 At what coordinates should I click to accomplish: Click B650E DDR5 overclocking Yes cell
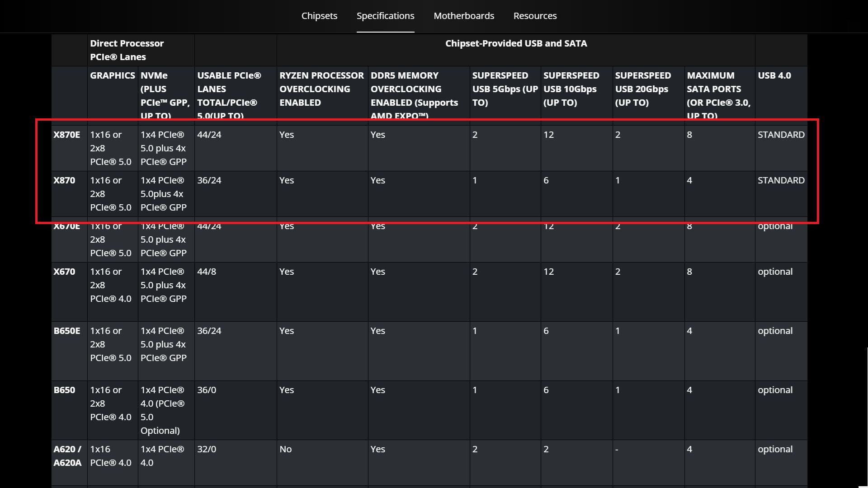click(378, 331)
